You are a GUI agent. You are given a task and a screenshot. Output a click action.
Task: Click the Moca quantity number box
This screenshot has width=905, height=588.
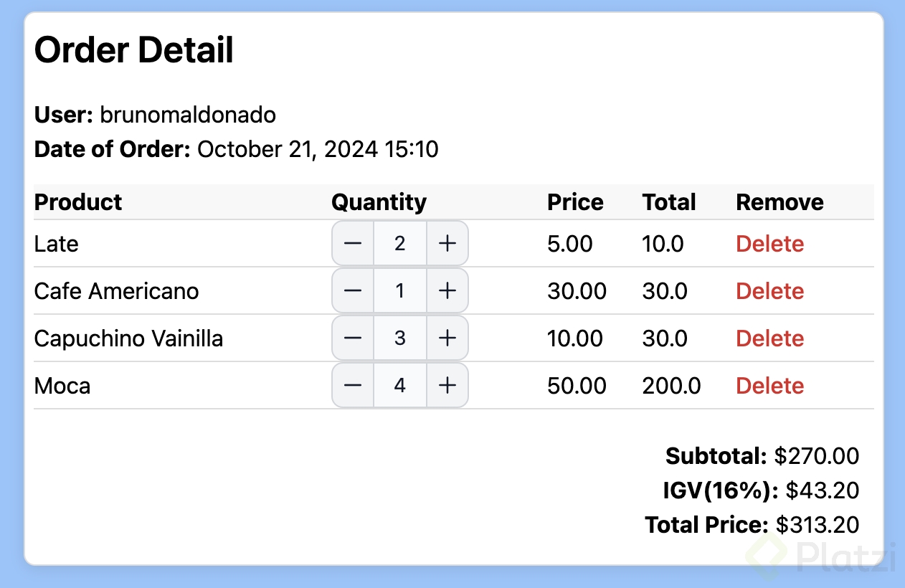coord(400,386)
